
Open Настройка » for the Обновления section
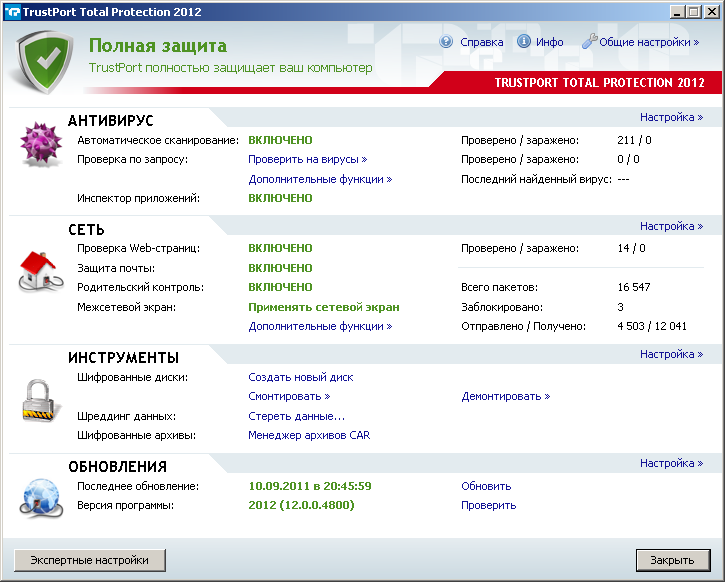point(671,463)
